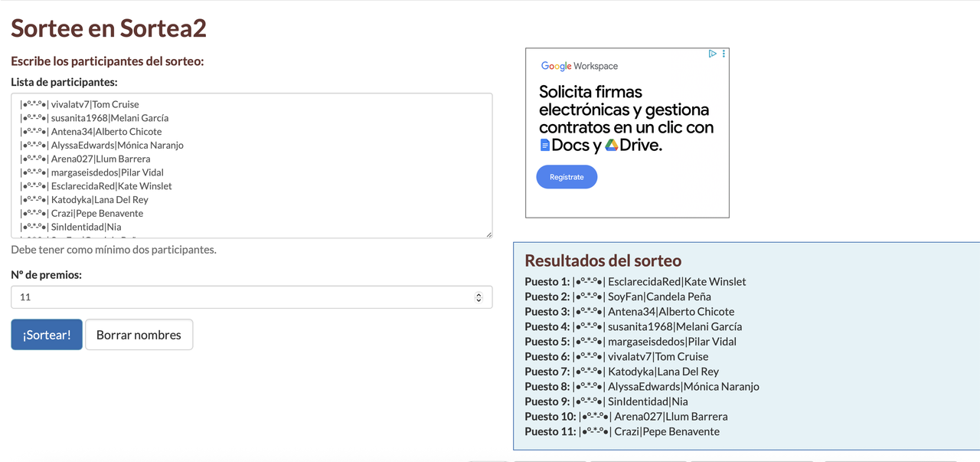Viewport: 980px width, 462px height.
Task: Click result Puesto 4 susanita1968|Melani García
Action: [x=633, y=326]
